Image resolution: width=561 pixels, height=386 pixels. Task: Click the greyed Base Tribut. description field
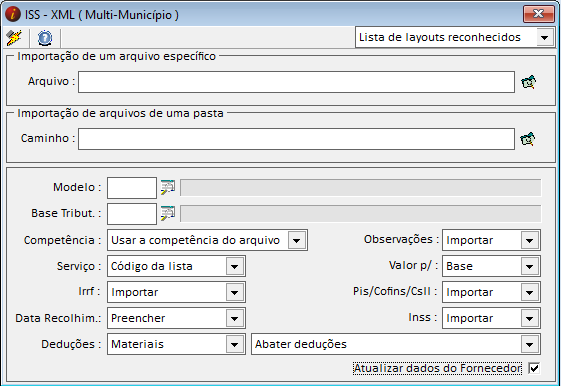(x=361, y=214)
